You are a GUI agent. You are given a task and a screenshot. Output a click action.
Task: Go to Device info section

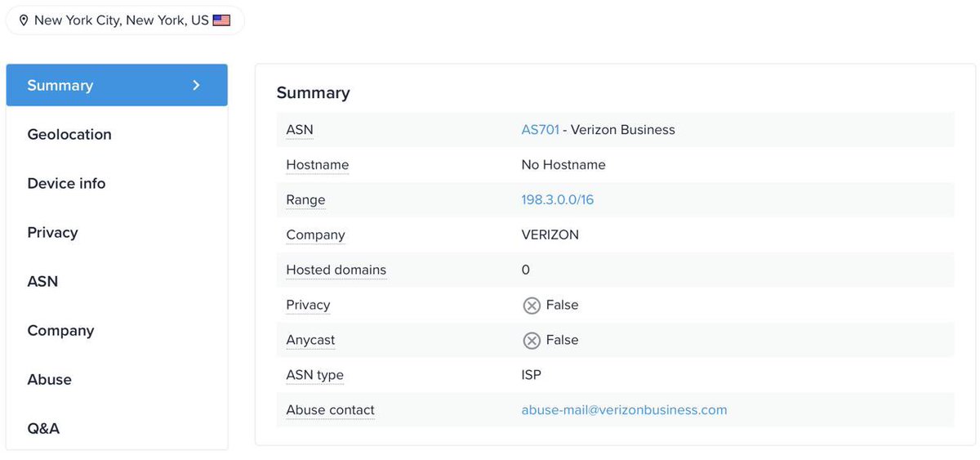point(66,183)
